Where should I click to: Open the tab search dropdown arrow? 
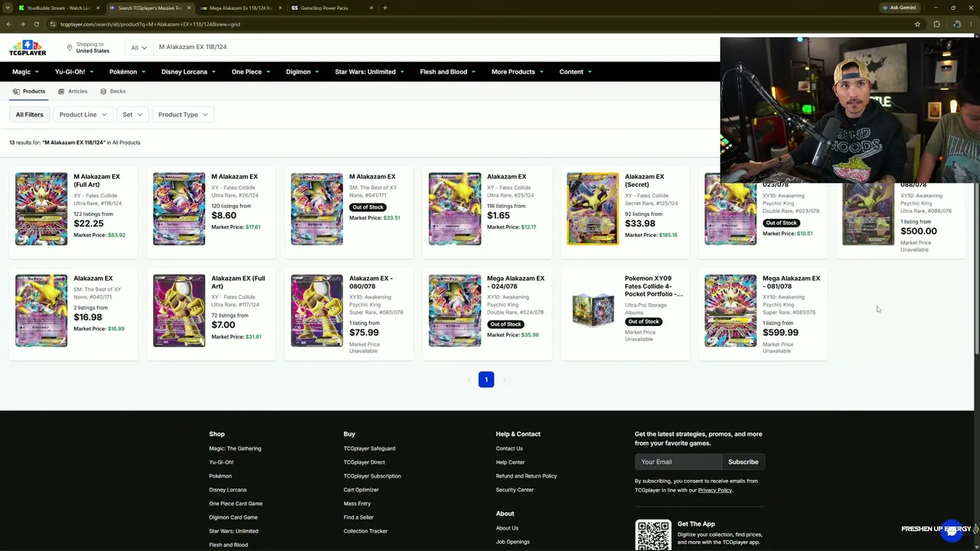8,8
